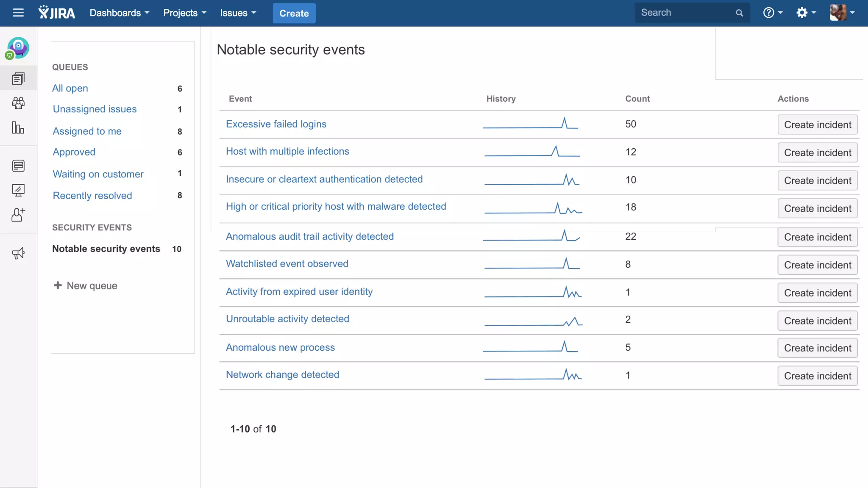The width and height of the screenshot is (868, 488).
Task: Open the queues icon in sidebar
Action: 18,78
